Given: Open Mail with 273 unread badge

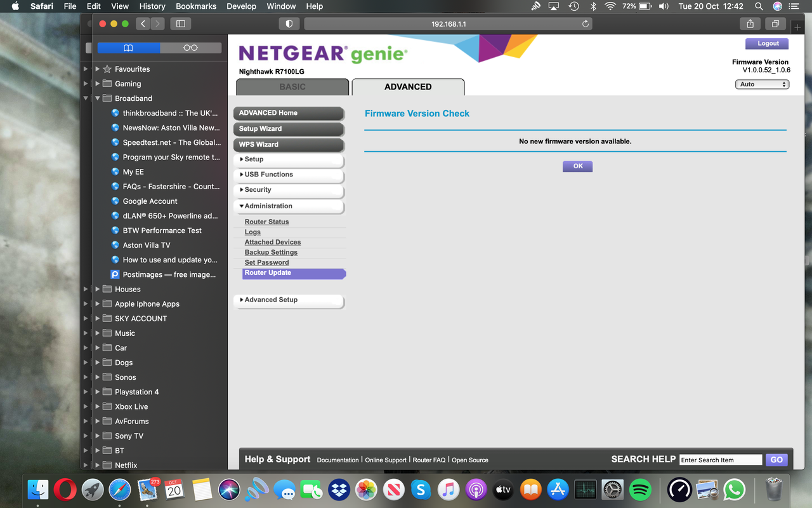Looking at the screenshot, I should [148, 490].
